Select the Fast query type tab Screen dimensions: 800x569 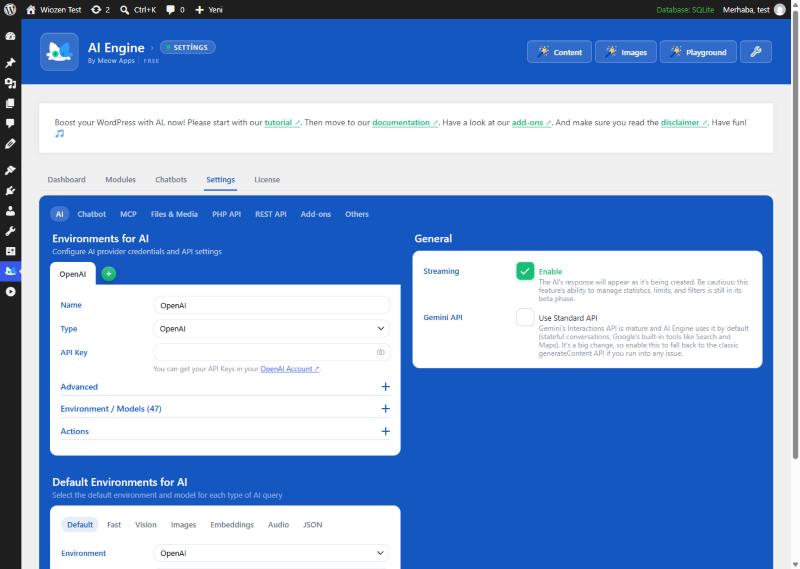[114, 525]
